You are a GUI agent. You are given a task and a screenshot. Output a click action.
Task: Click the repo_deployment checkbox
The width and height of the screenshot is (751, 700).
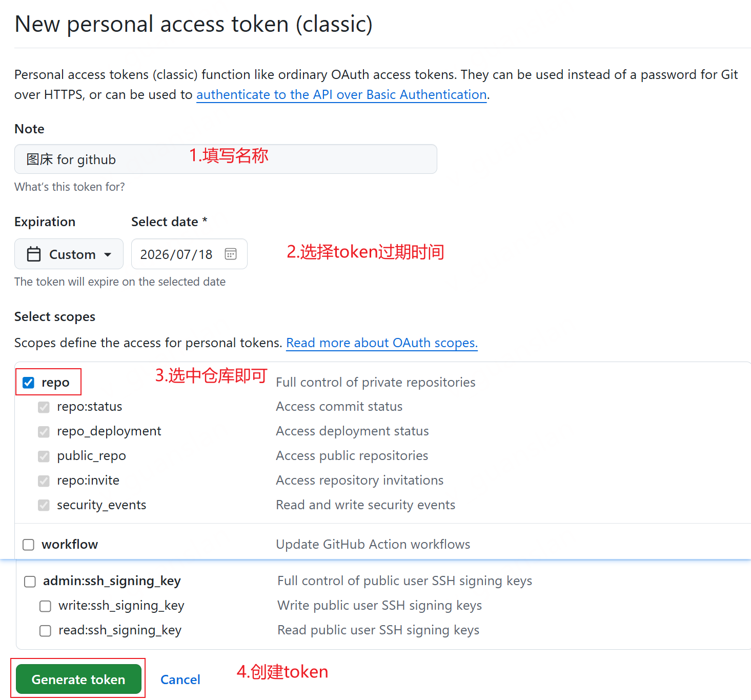pyautogui.click(x=44, y=432)
